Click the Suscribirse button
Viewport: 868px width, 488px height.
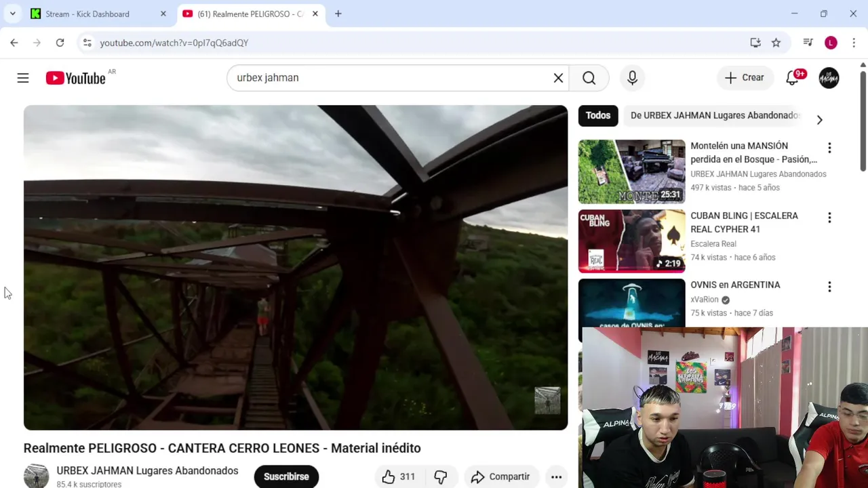[x=286, y=476]
